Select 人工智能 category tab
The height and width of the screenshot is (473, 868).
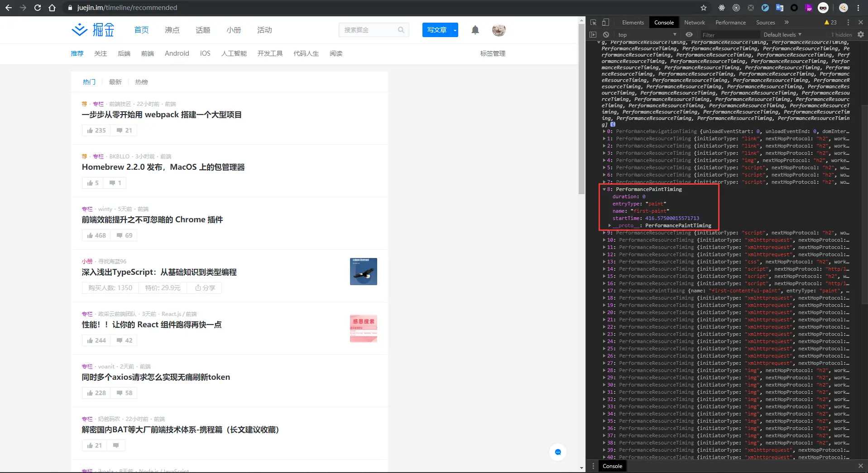[234, 53]
